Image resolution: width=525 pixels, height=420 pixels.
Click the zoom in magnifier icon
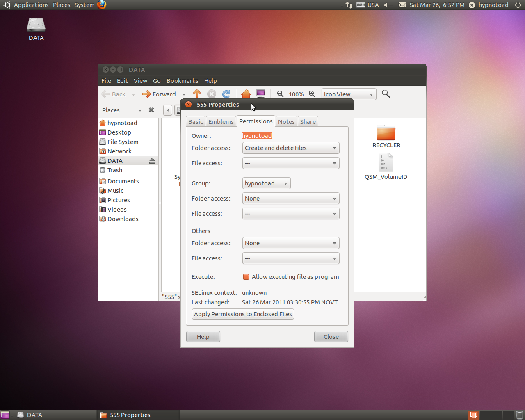click(x=312, y=94)
